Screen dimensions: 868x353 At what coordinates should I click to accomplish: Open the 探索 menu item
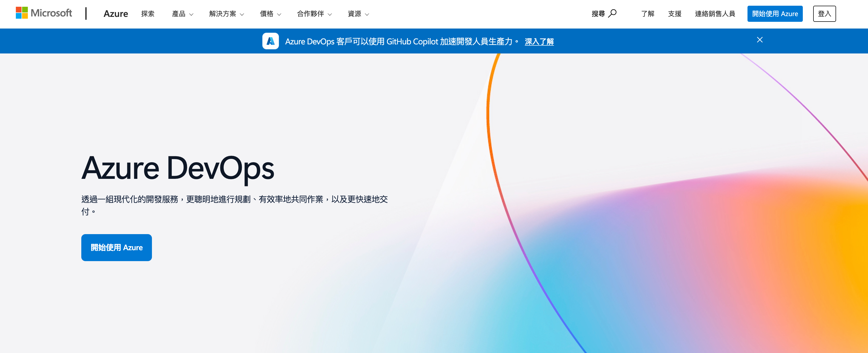pyautogui.click(x=148, y=14)
